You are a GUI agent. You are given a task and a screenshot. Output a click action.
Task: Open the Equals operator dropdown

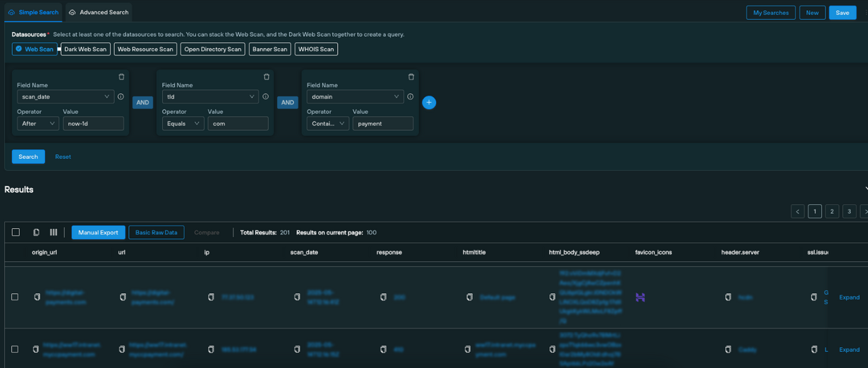point(183,124)
